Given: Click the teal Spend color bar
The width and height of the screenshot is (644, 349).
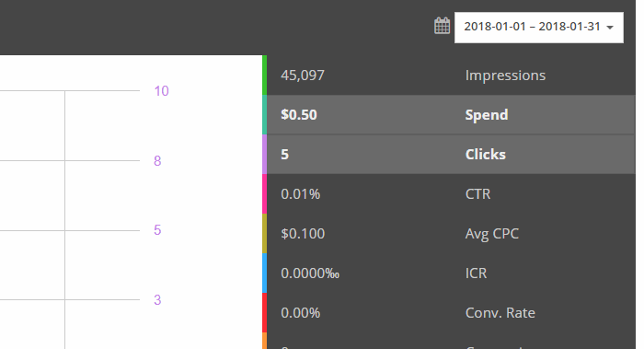Looking at the screenshot, I should pos(265,115).
